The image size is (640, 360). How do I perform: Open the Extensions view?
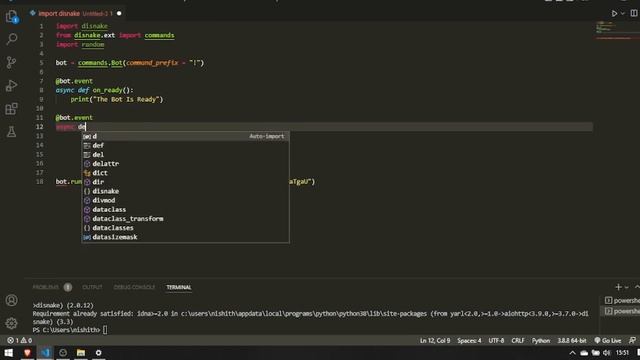pos(12,109)
